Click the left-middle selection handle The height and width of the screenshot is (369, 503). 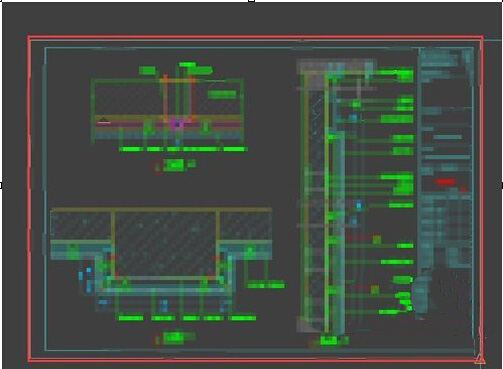[1, 185]
